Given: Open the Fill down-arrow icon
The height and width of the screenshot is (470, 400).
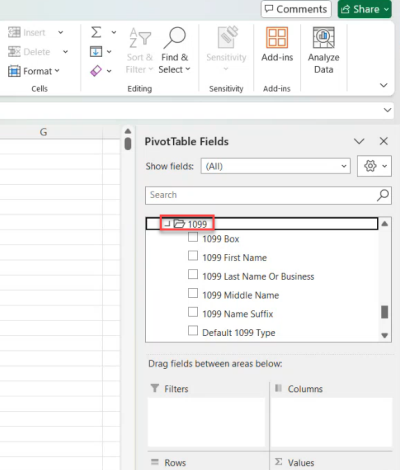Looking at the screenshot, I should [x=96, y=52].
